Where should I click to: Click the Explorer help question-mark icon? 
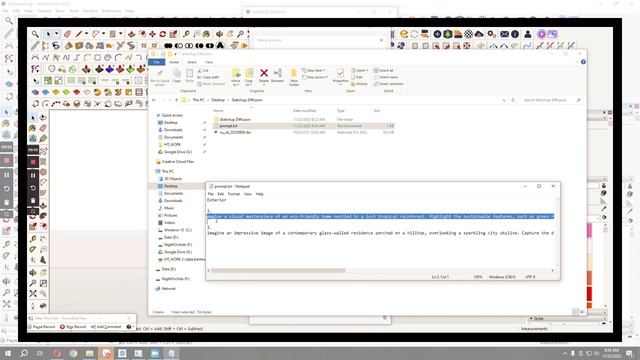coord(583,62)
